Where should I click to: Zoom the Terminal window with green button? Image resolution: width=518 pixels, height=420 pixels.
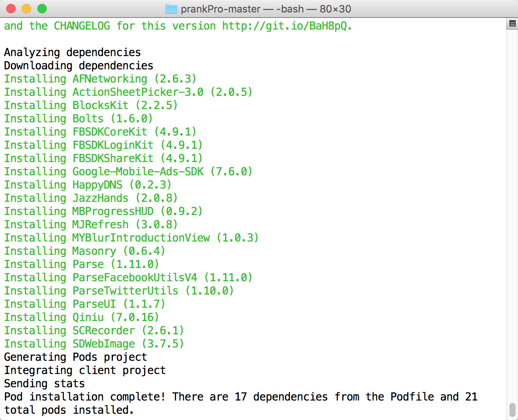[42, 9]
